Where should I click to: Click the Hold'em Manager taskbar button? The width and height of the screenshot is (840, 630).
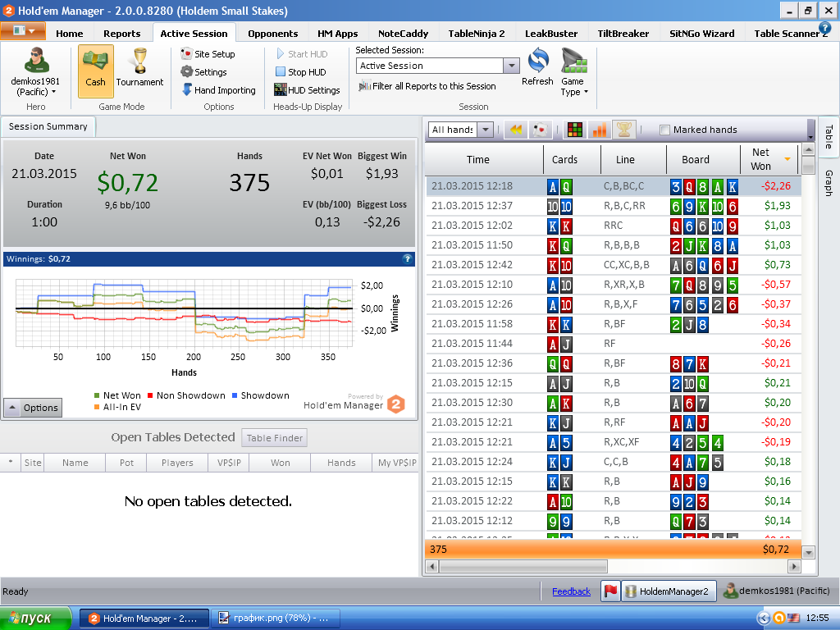click(144, 619)
